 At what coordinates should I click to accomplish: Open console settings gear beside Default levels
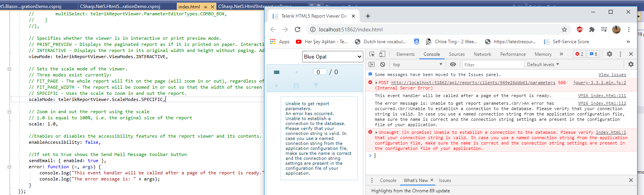tap(631, 65)
